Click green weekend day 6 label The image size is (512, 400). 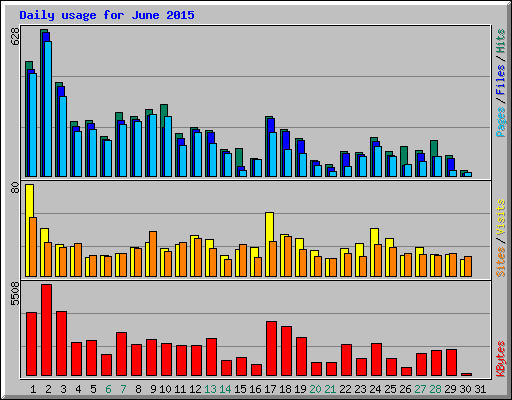click(108, 389)
